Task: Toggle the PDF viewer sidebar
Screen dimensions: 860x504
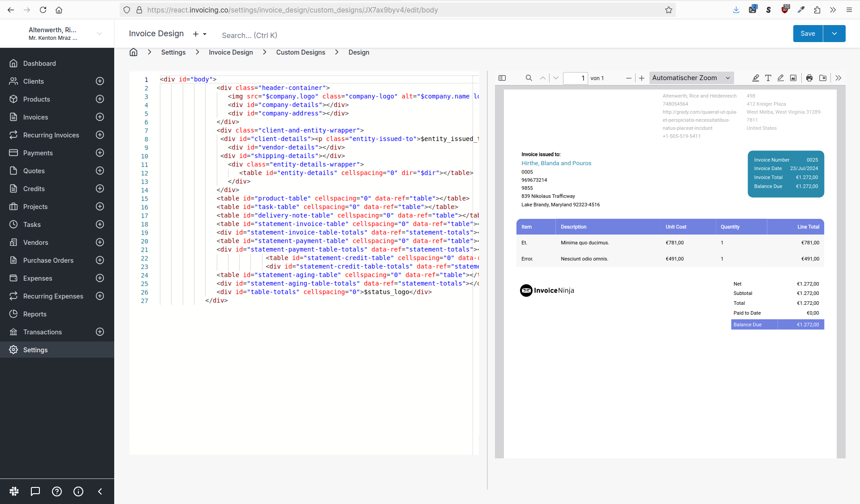Action: point(502,78)
